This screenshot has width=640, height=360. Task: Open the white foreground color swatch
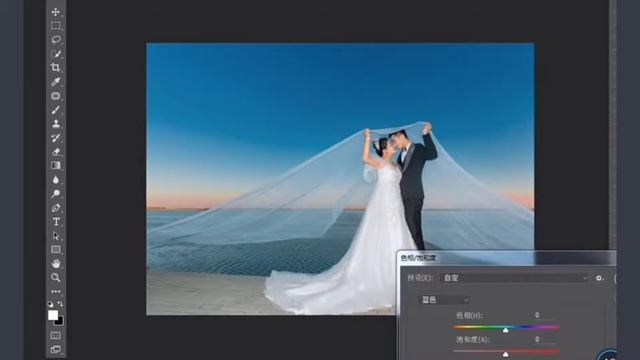coord(52,315)
